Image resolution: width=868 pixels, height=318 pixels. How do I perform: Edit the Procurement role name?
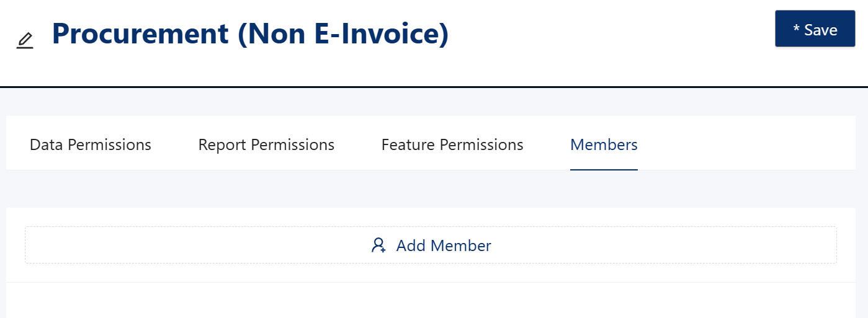pyautogui.click(x=25, y=41)
